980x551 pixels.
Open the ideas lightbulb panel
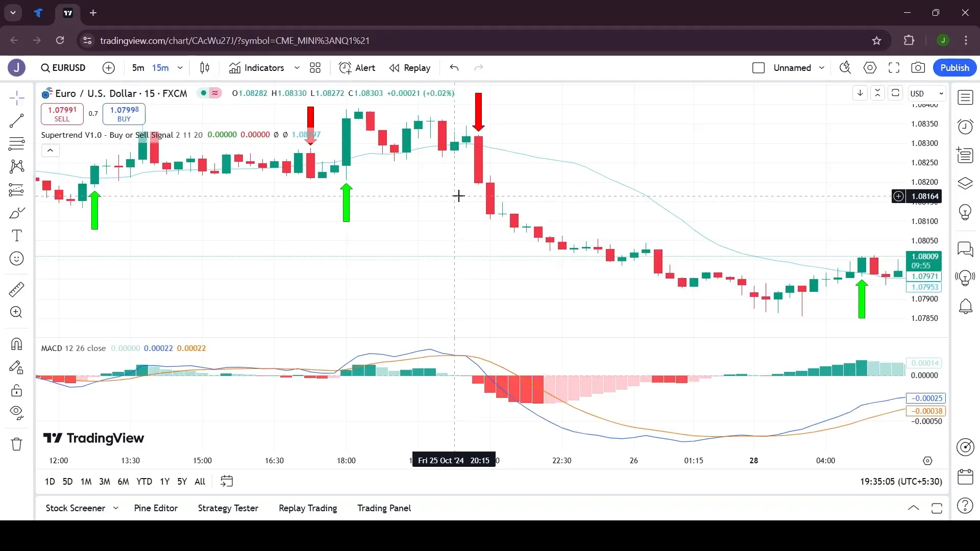[965, 212]
